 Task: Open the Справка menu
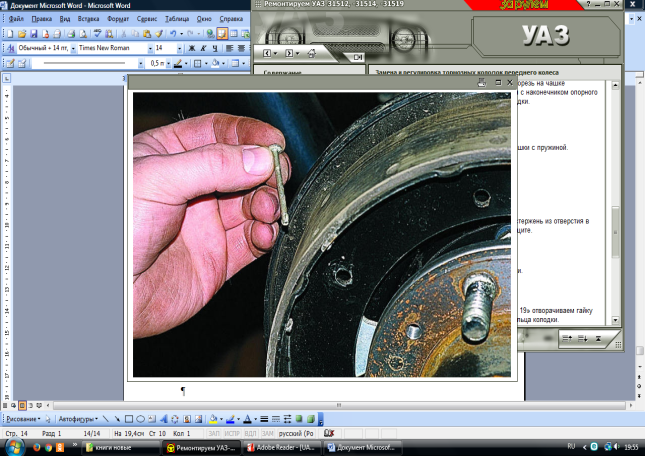click(231, 19)
